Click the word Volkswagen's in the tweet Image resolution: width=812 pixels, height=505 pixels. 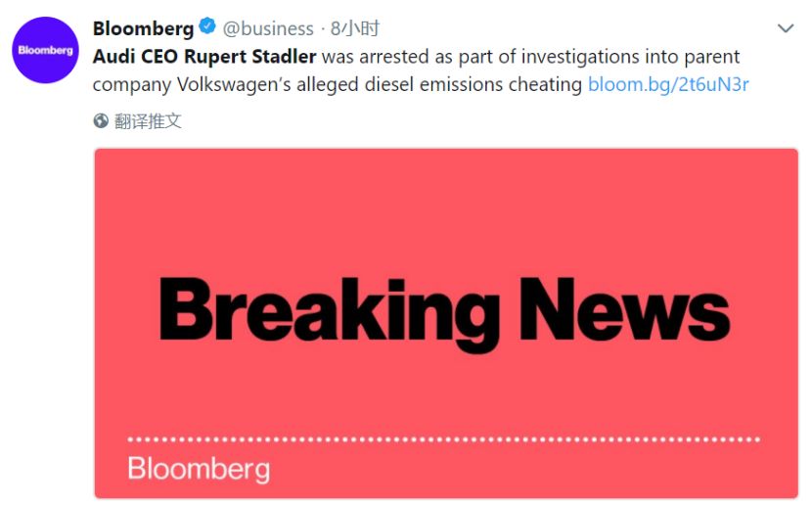click(x=231, y=84)
